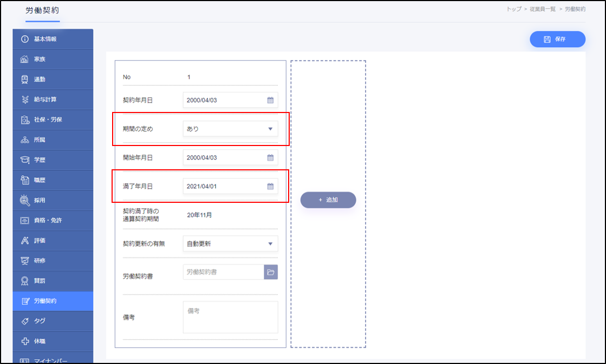Open 契約更新の有無 dropdown showing 自動更新
The image size is (606, 364).
click(230, 244)
